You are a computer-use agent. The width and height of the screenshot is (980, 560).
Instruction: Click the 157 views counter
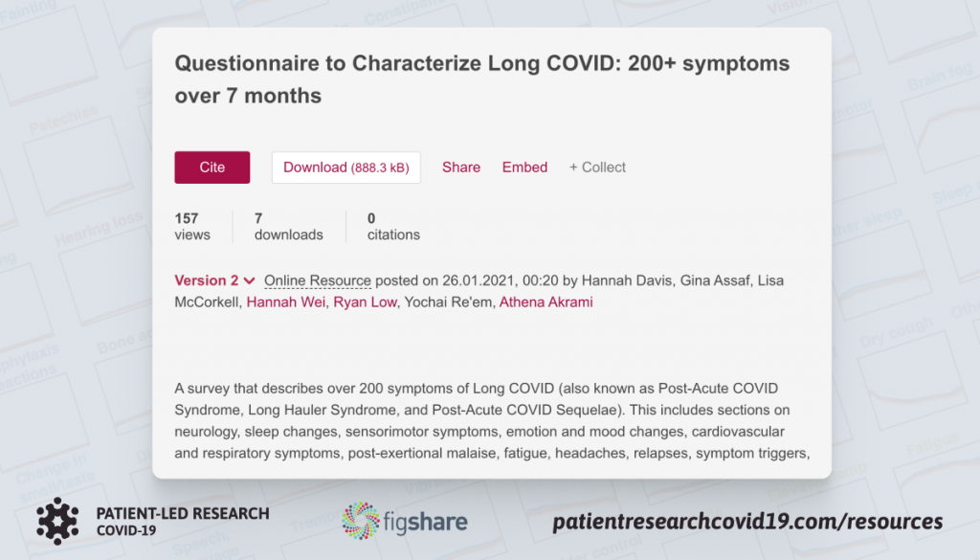click(x=192, y=226)
